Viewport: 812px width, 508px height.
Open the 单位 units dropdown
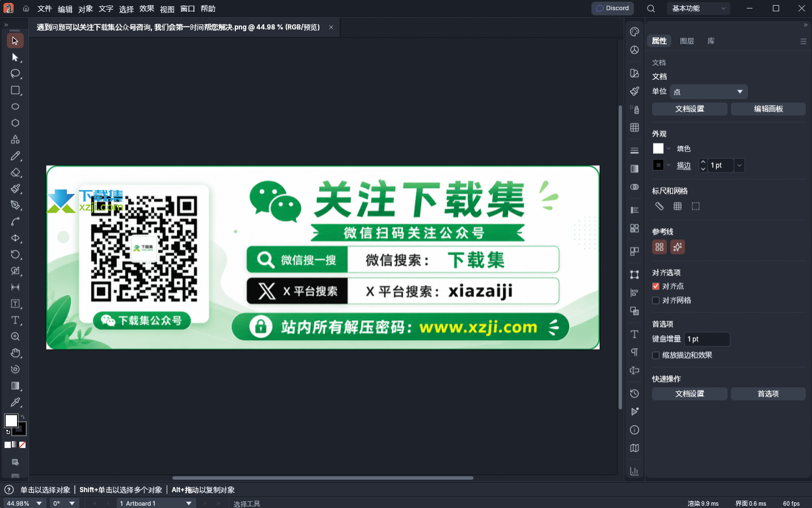click(709, 92)
